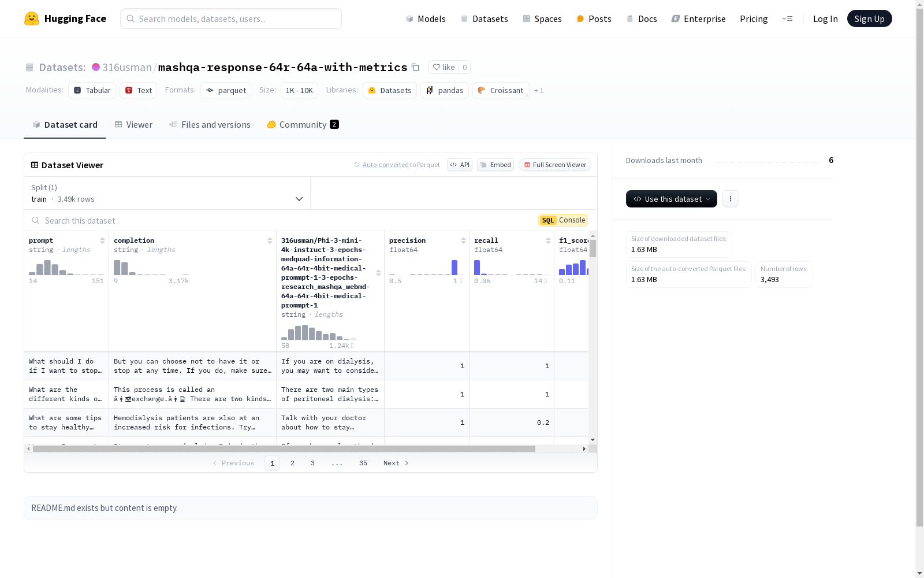924x578 pixels.
Task: Select the 'This process is called an' cell
Action: coord(192,394)
